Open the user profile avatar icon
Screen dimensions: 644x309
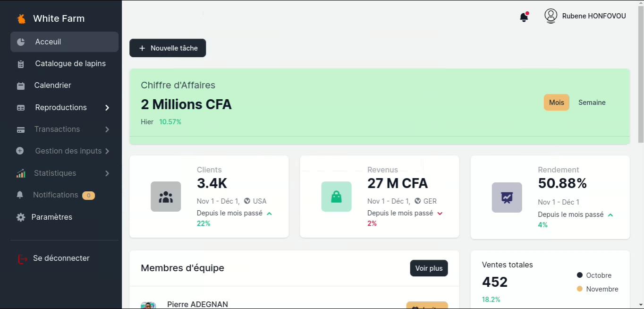(551, 16)
